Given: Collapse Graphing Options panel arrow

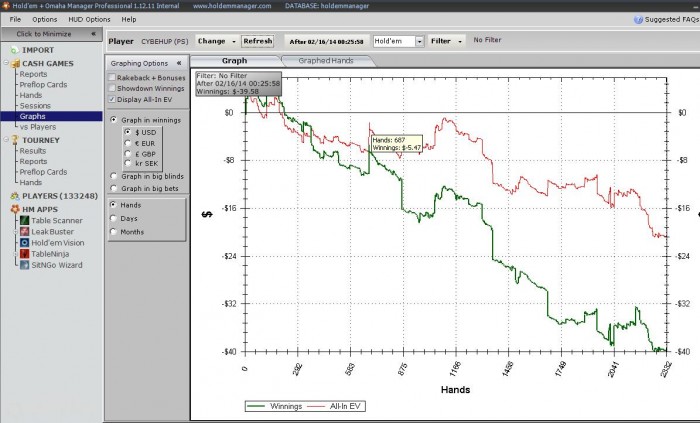Looking at the screenshot, I should pyautogui.click(x=179, y=63).
